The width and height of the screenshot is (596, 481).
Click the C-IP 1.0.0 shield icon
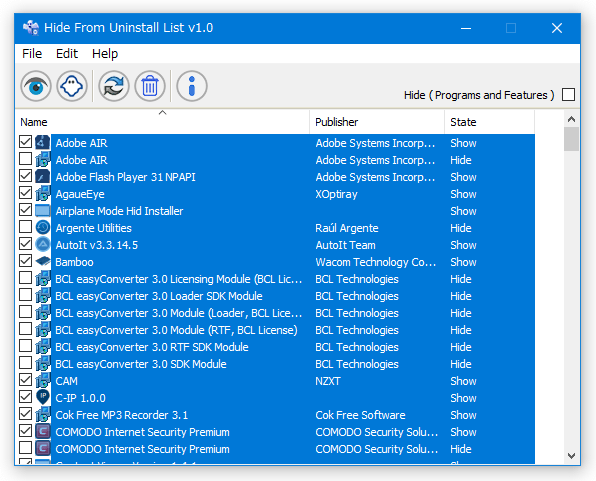tap(43, 397)
